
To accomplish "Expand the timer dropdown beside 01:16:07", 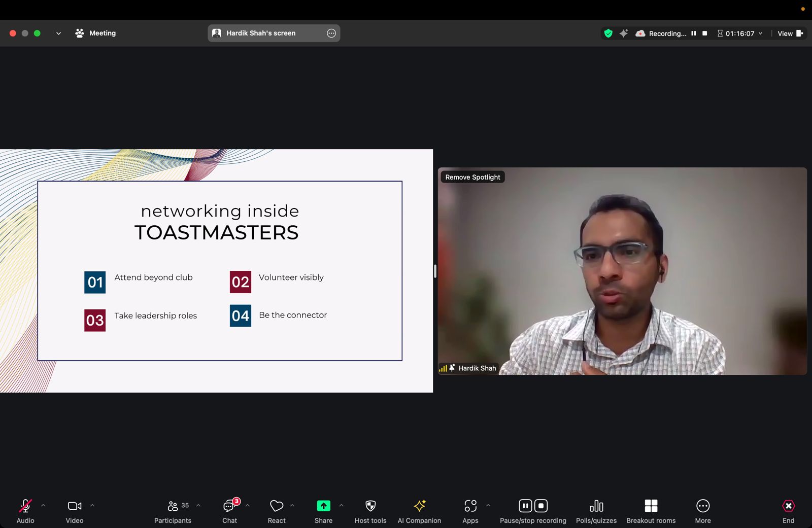I will coord(760,33).
